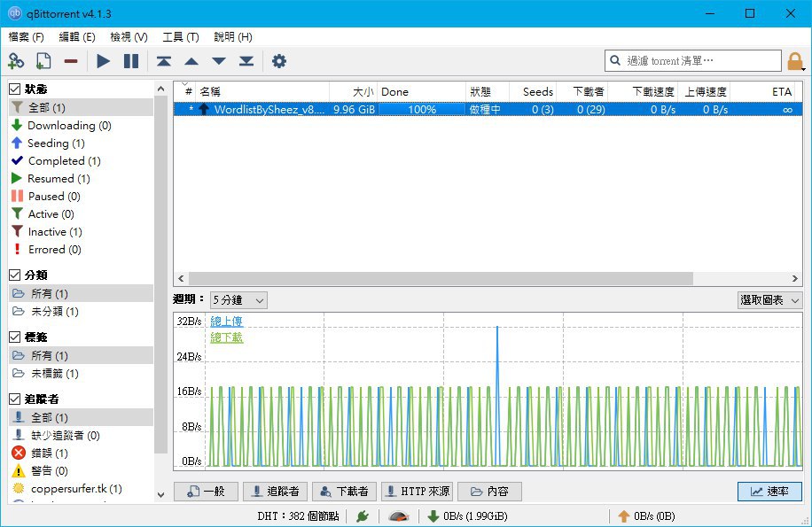This screenshot has width=812, height=527.
Task: Sort by the 名稱 column header
Action: pyautogui.click(x=262, y=91)
